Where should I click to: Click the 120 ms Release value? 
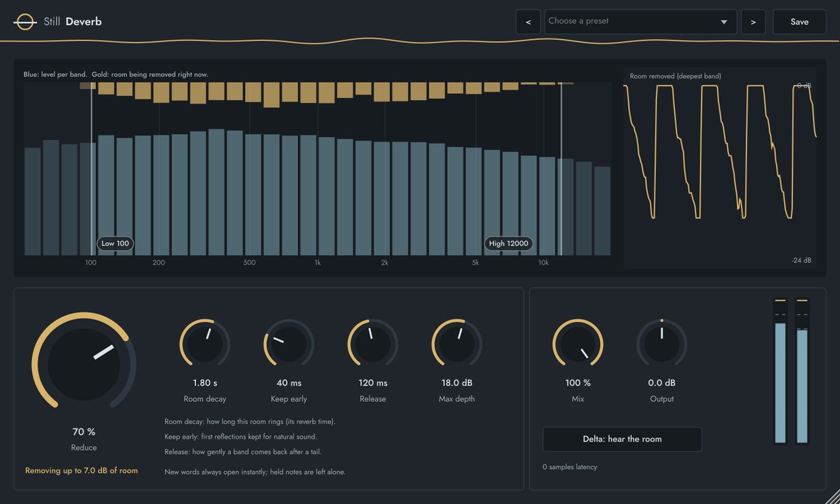pos(373,383)
